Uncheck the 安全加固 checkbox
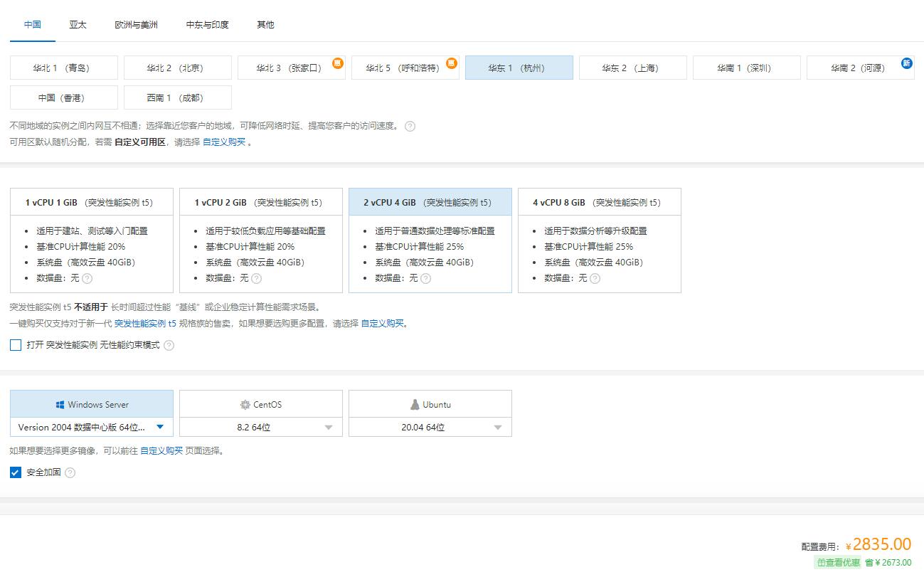 click(x=16, y=472)
